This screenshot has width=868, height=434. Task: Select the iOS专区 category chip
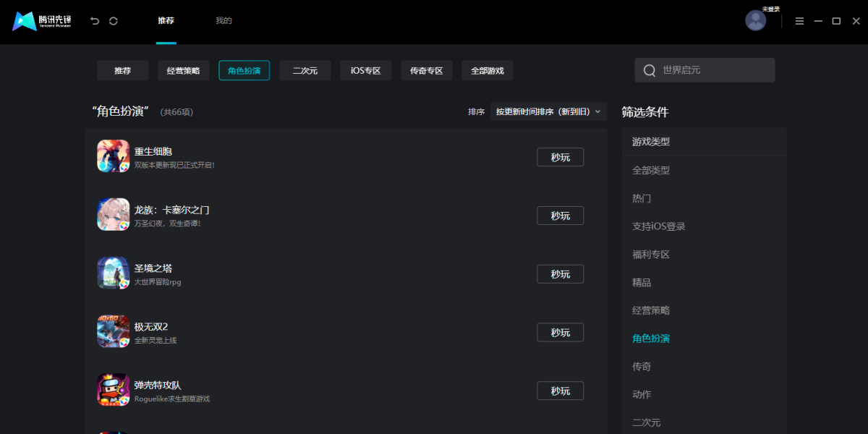(x=365, y=70)
